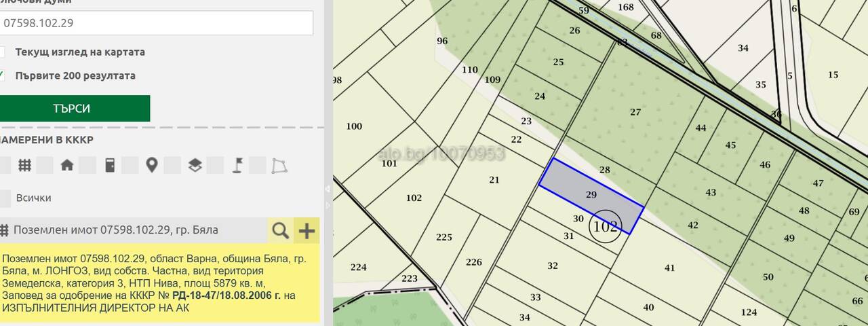Select parcel 32 on the map
The width and height of the screenshot is (868, 326).
tap(553, 266)
